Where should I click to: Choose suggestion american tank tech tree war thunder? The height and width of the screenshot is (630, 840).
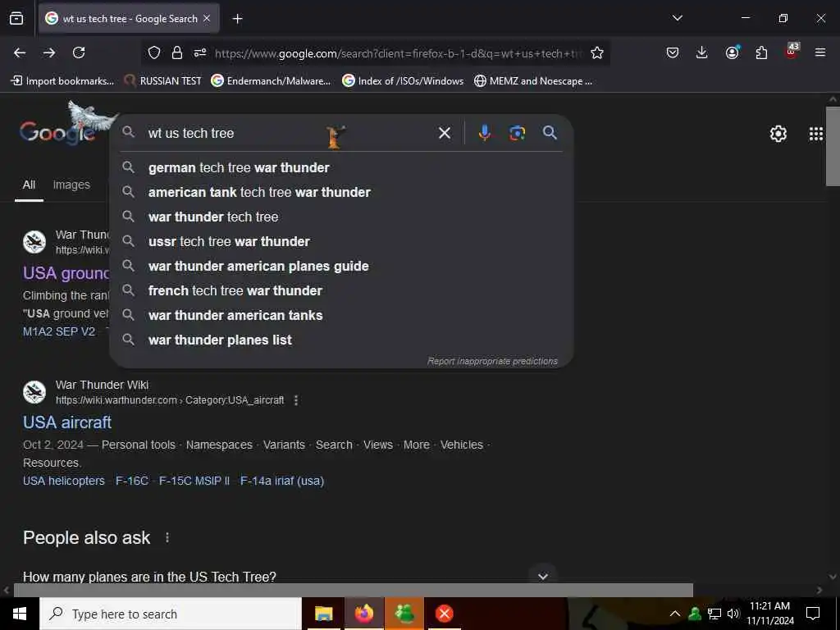click(341, 192)
